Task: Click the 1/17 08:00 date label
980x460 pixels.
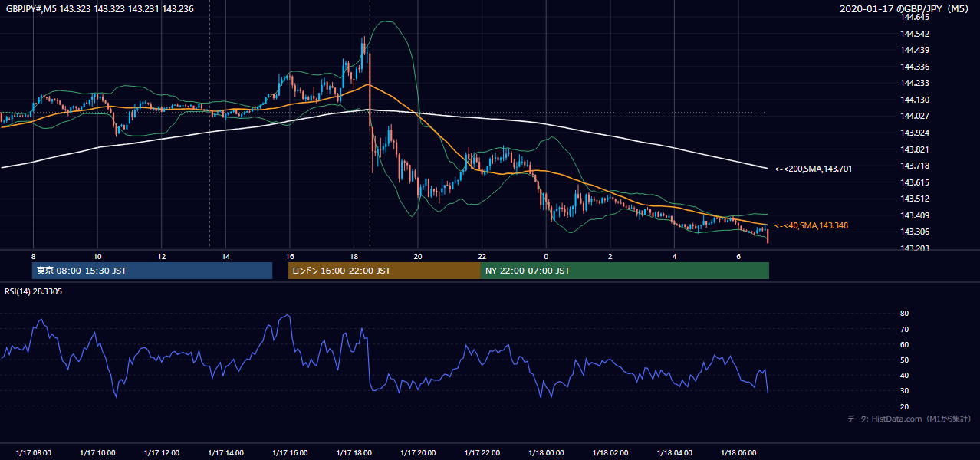Action: pos(33,453)
